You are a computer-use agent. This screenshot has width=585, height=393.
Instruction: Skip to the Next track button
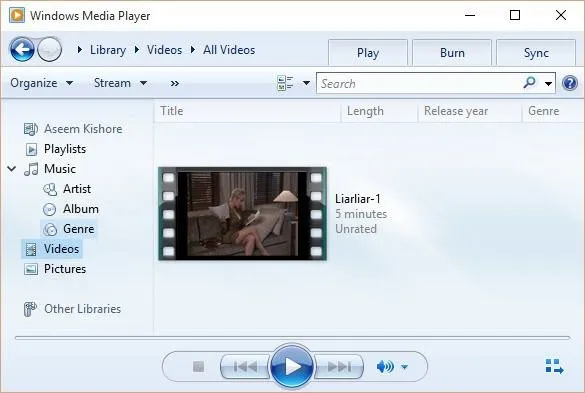(339, 367)
